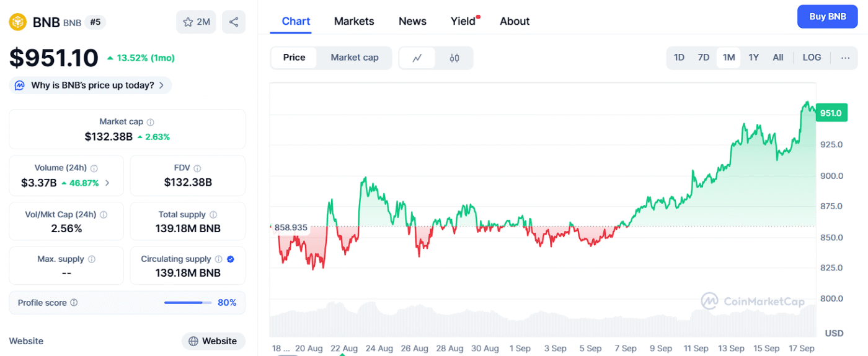
Task: Open the Markets tab
Action: 354,21
